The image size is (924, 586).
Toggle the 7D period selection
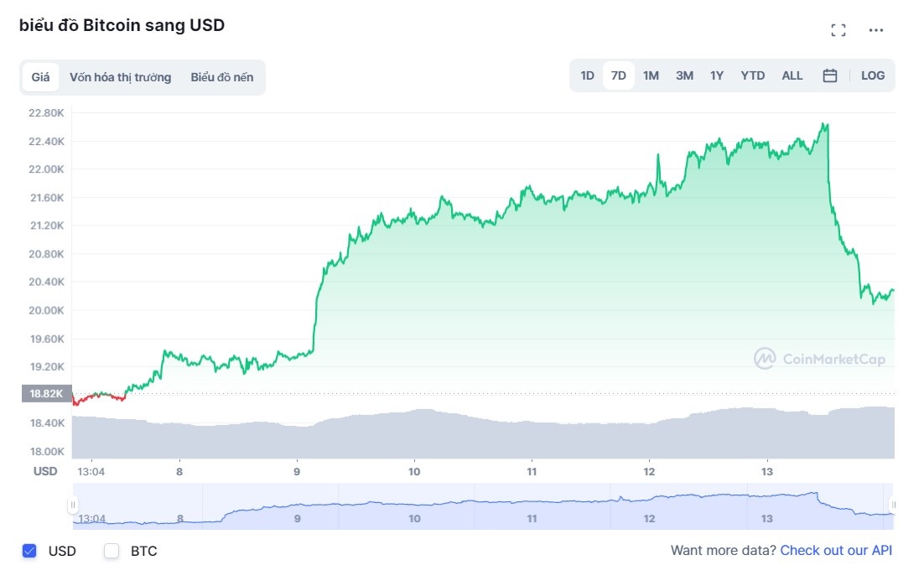click(x=619, y=75)
